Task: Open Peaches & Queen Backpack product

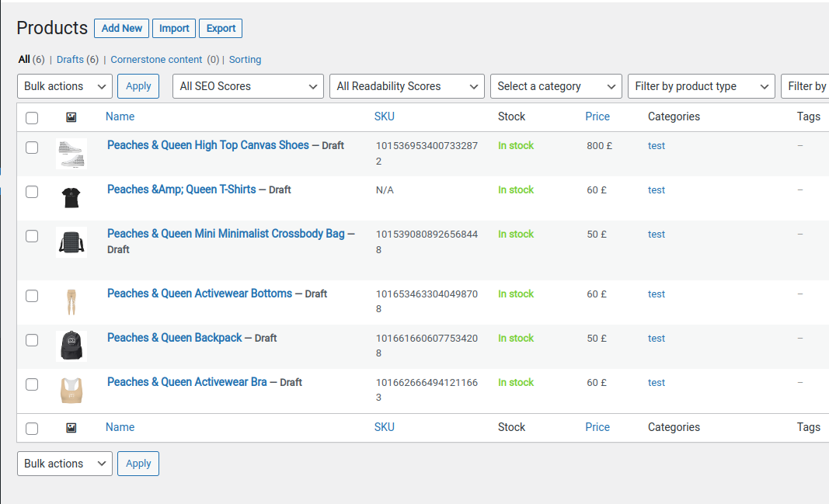Action: 175,338
